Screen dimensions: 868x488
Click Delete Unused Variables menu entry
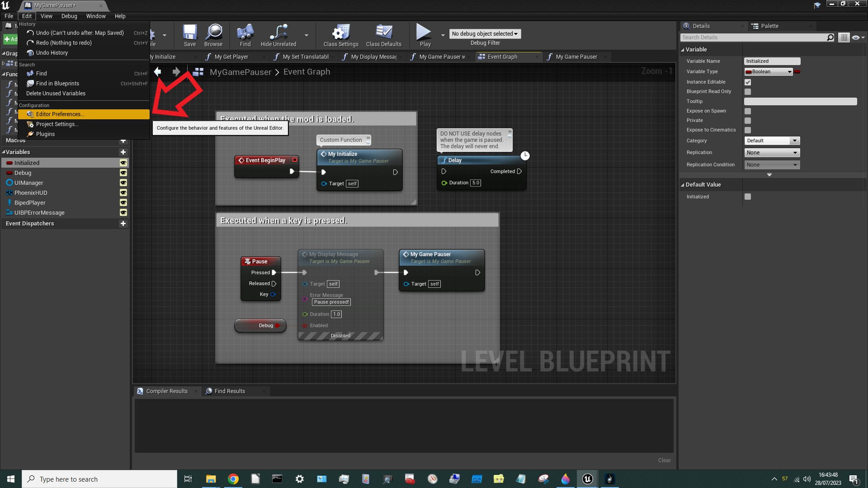coord(84,94)
